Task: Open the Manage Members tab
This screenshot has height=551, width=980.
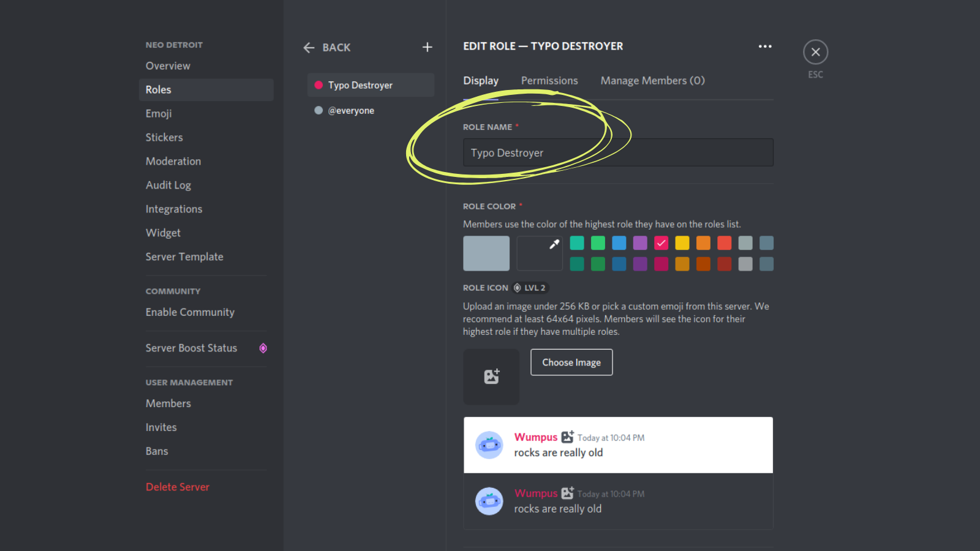Action: [x=652, y=80]
